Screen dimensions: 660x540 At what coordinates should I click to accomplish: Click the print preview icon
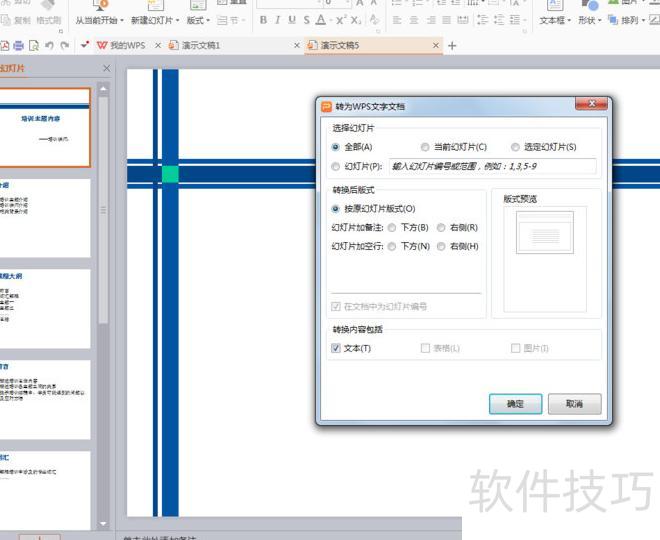(34, 45)
